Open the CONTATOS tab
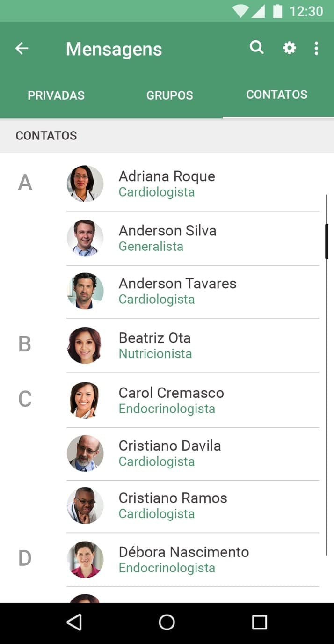Screen dimensions: 334x644 [x=277, y=94]
